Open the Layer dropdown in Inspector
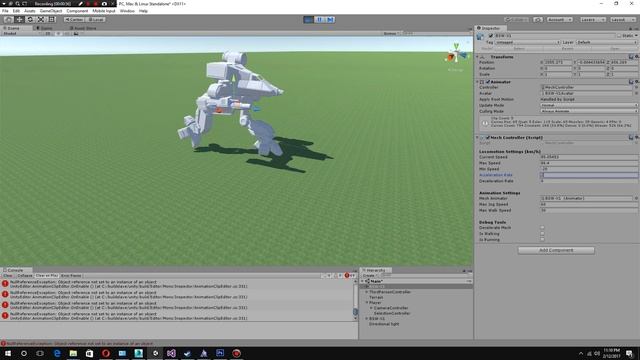Image resolution: width=640 pixels, height=360 pixels. (x=606, y=42)
